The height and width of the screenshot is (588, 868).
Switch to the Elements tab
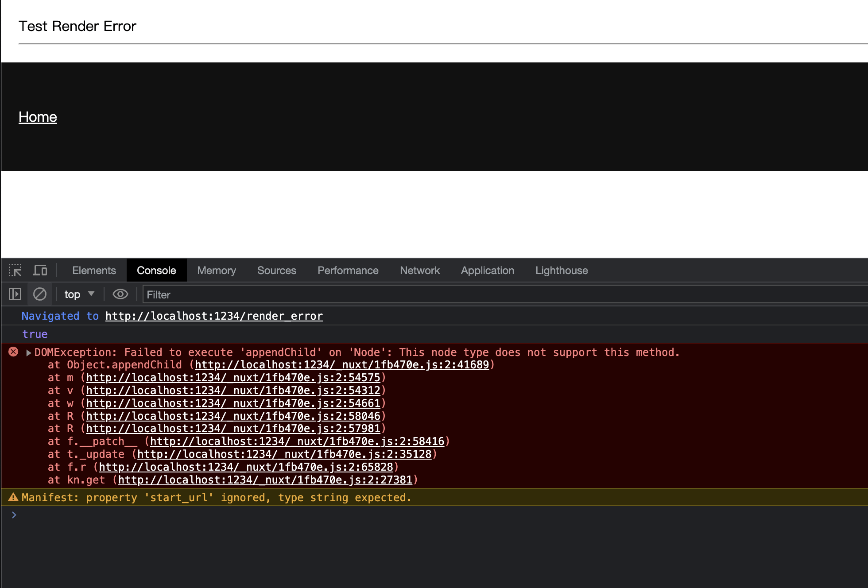94,270
